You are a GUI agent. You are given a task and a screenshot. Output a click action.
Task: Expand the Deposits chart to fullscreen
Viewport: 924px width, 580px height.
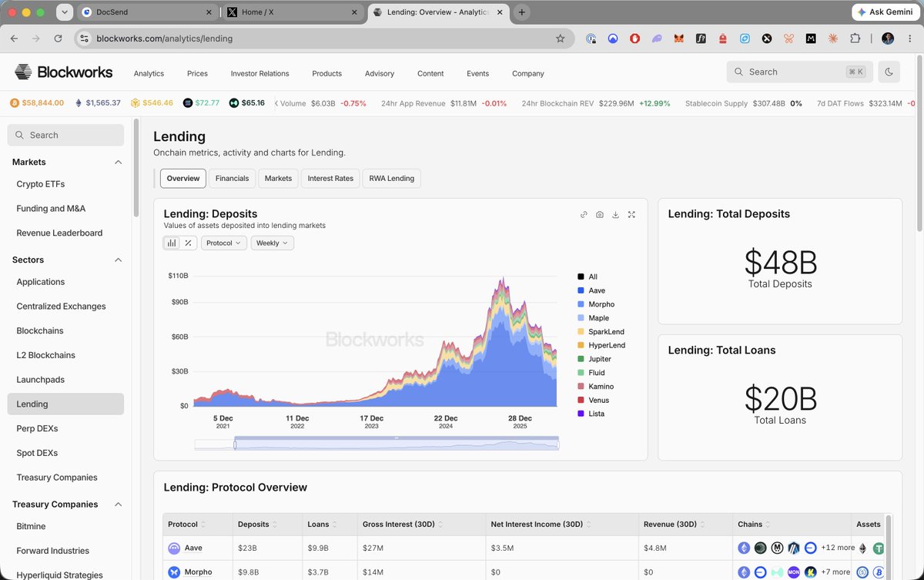coord(632,215)
